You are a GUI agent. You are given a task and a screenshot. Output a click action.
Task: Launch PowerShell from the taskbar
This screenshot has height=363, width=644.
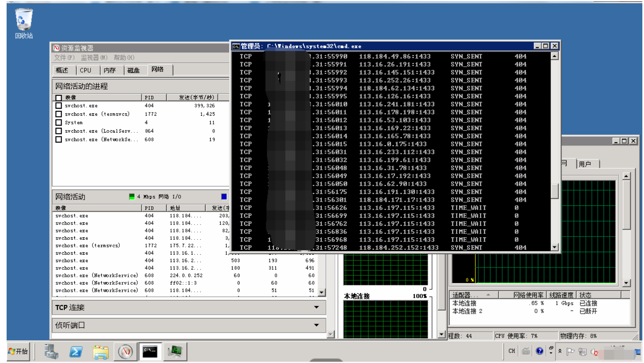76,351
